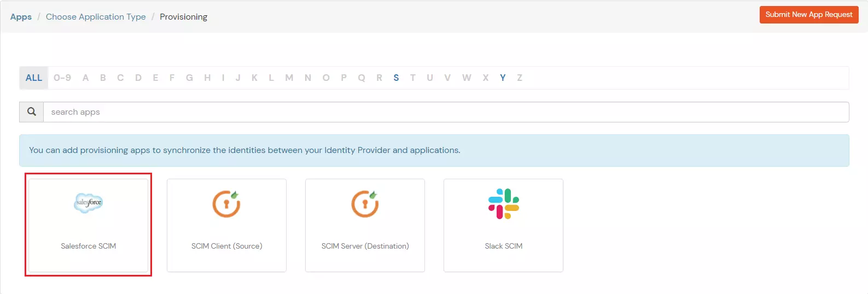Select the SCIM Server (Destination) label
The image size is (868, 294).
coord(365,246)
